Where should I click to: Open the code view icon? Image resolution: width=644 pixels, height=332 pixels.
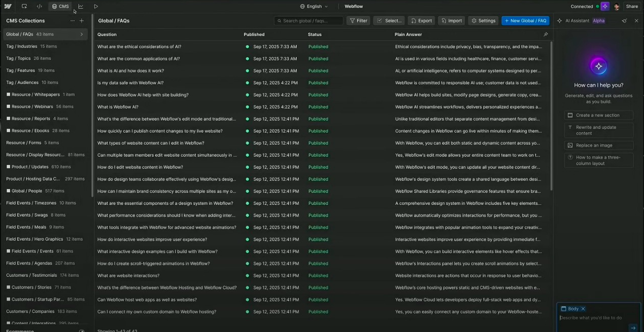39,7
